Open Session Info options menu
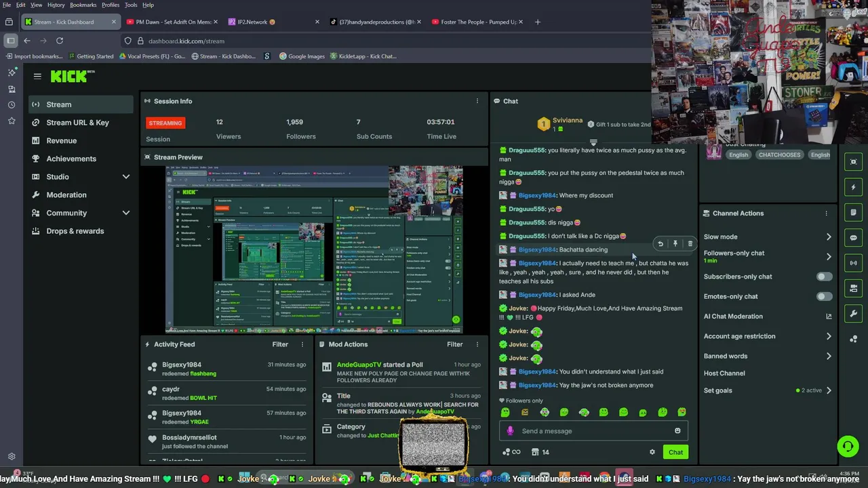This screenshot has height=488, width=868. pos(477,101)
